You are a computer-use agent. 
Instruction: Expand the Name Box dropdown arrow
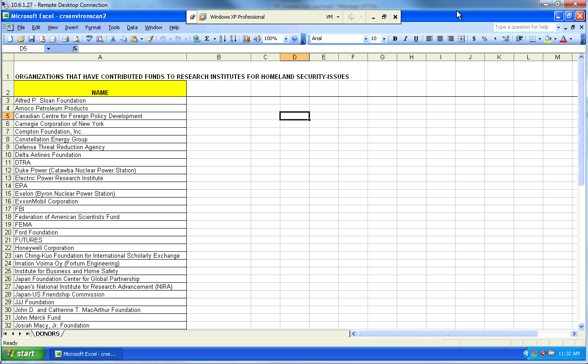tap(48, 48)
